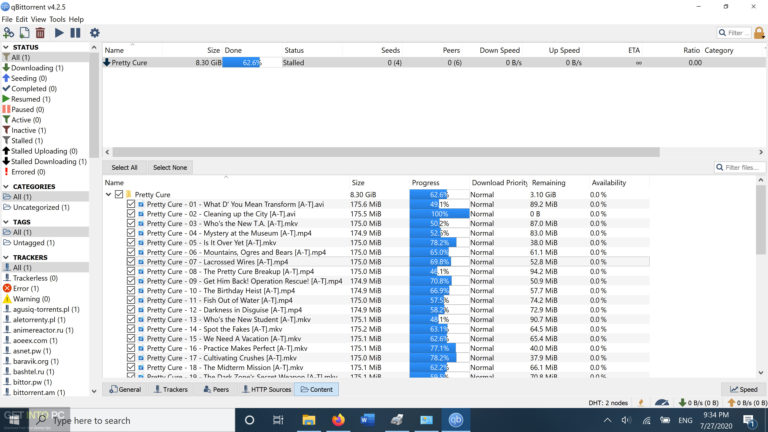The width and height of the screenshot is (768, 432).
Task: Click the horizontal scrollbar of torrent list
Action: click(x=386, y=152)
